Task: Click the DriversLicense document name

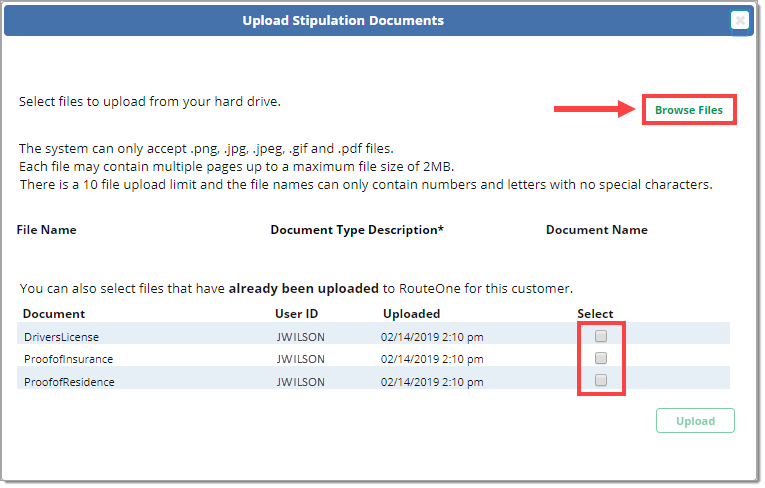Action: tap(61, 337)
